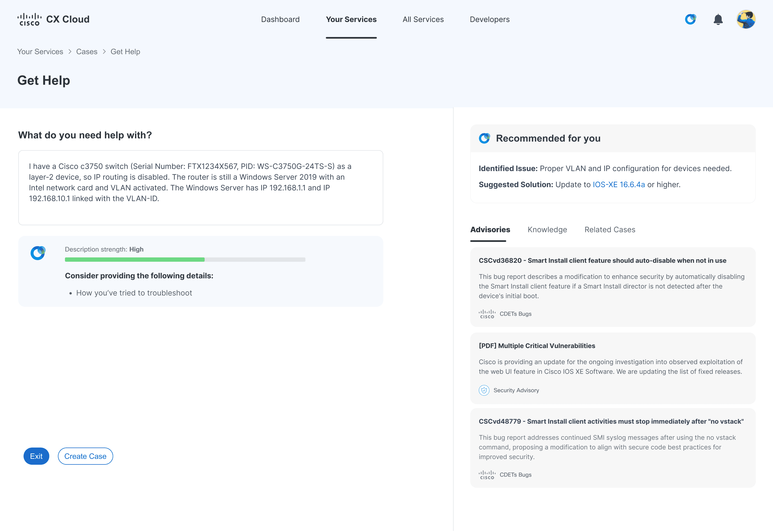Click the description strength progress bar

[x=185, y=260]
